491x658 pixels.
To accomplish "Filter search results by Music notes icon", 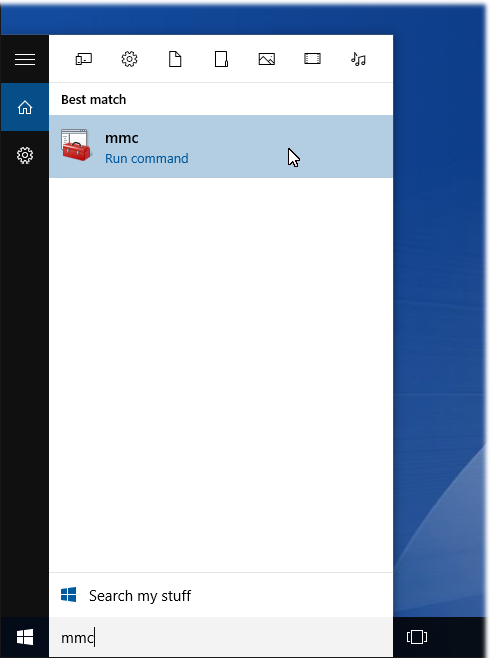I will (x=358, y=59).
